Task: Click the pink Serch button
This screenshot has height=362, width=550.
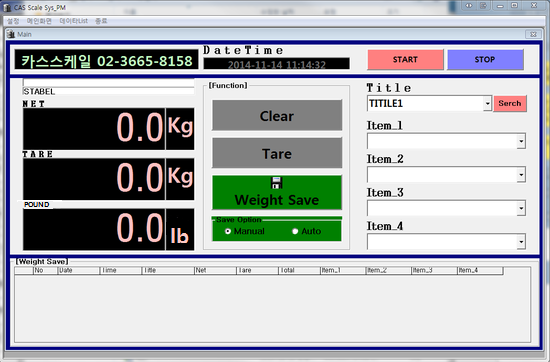Action: pyautogui.click(x=510, y=103)
